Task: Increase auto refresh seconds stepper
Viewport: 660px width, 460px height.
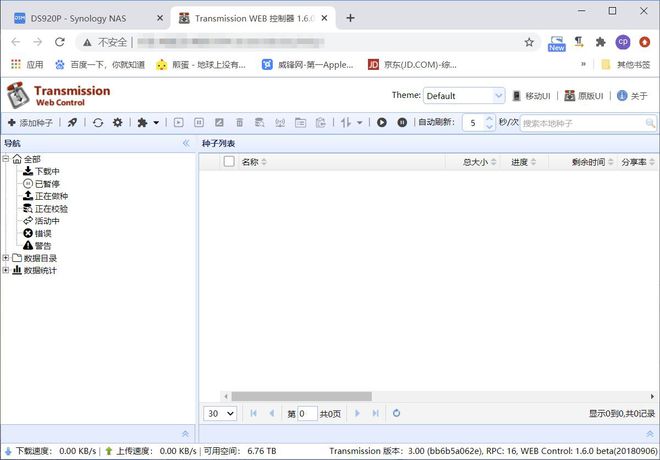Action: click(x=489, y=119)
